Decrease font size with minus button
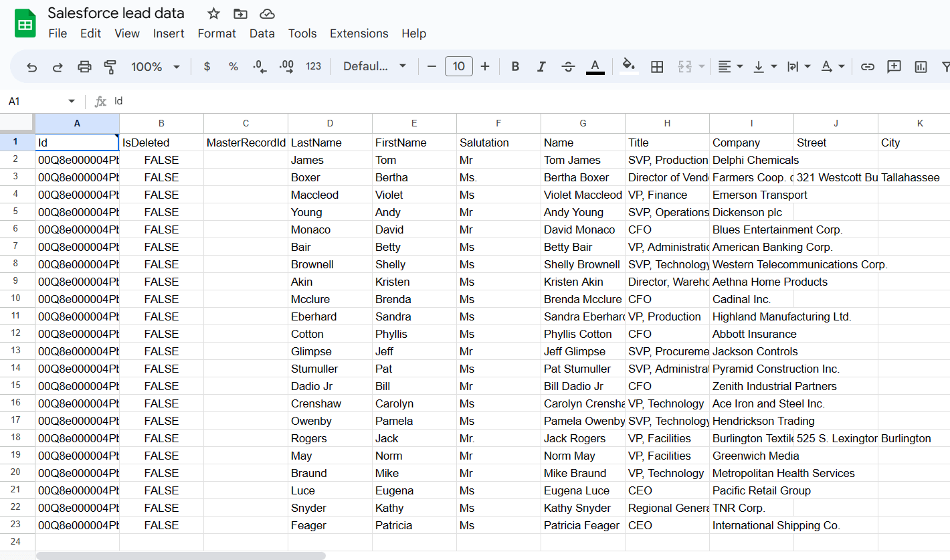The height and width of the screenshot is (560, 950). click(x=432, y=66)
